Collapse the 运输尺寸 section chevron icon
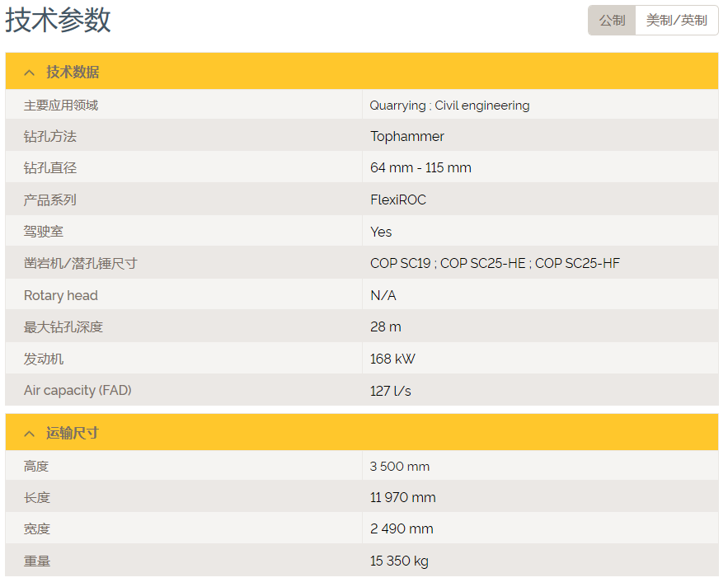The image size is (728, 587). (x=30, y=434)
